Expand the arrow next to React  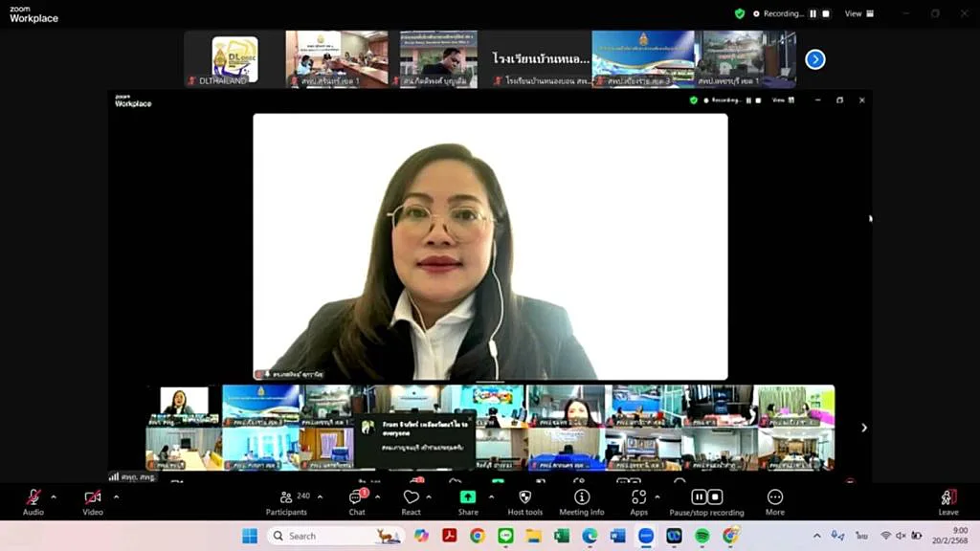point(429,497)
